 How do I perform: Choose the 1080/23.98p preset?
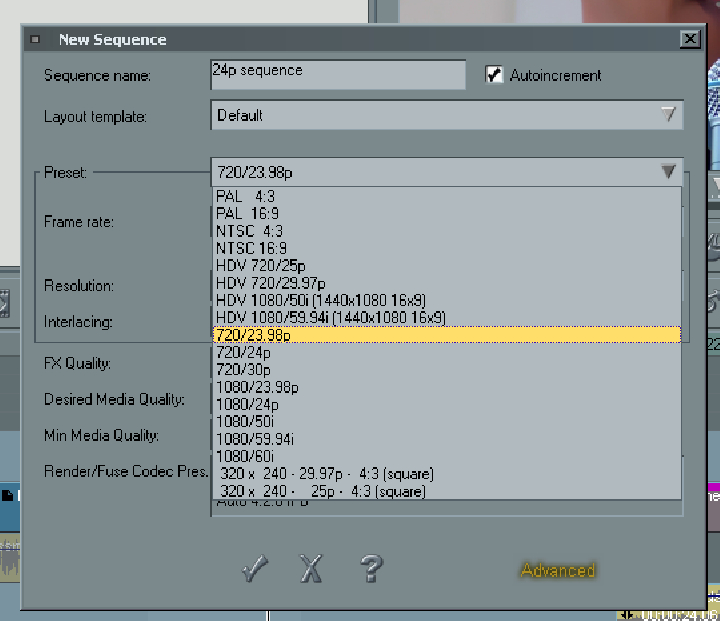tap(257, 387)
